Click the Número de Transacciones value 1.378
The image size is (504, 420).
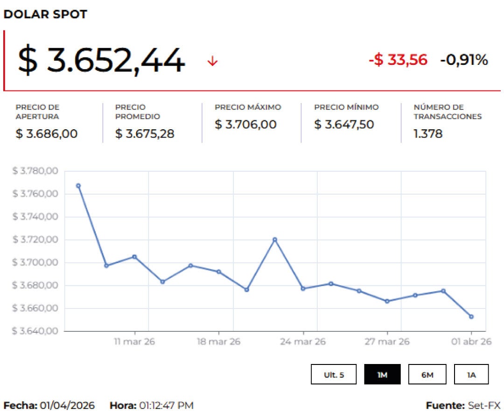428,134
